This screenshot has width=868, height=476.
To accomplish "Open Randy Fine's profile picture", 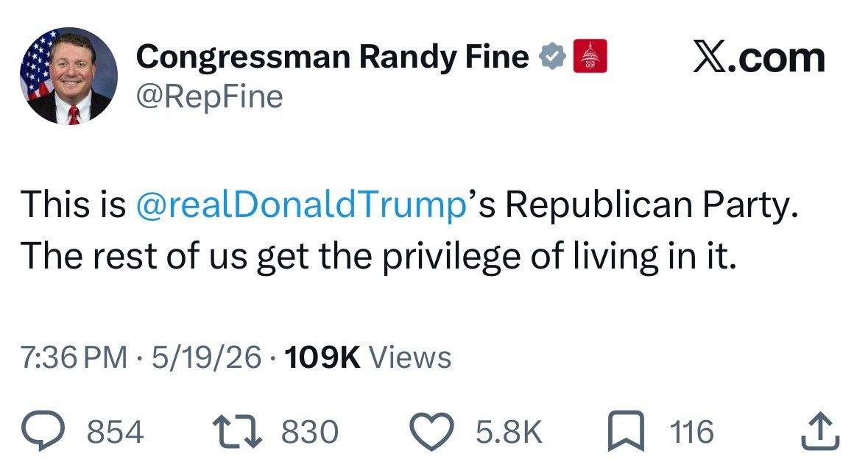I will (x=68, y=76).
